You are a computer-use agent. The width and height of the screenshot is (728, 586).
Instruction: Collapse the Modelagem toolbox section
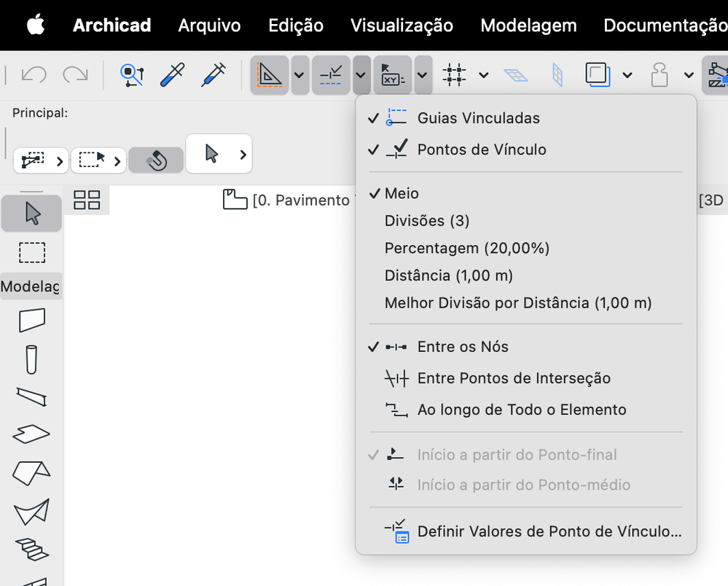point(31,286)
